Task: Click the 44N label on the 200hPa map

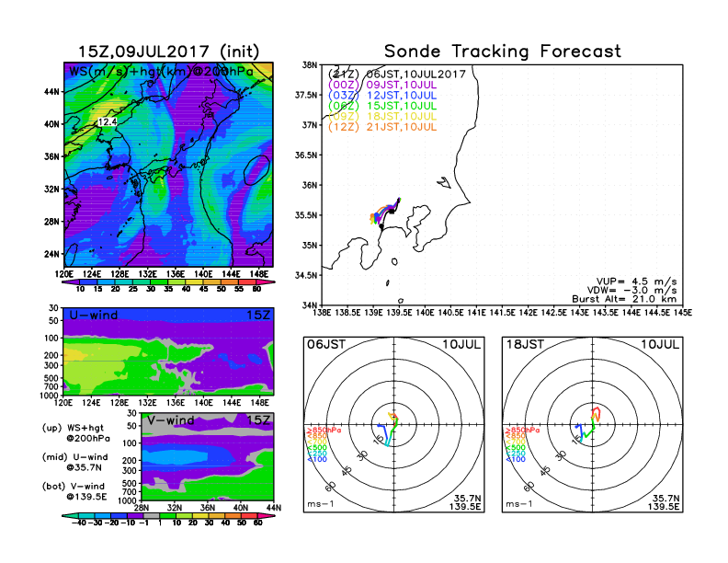Action: point(51,91)
